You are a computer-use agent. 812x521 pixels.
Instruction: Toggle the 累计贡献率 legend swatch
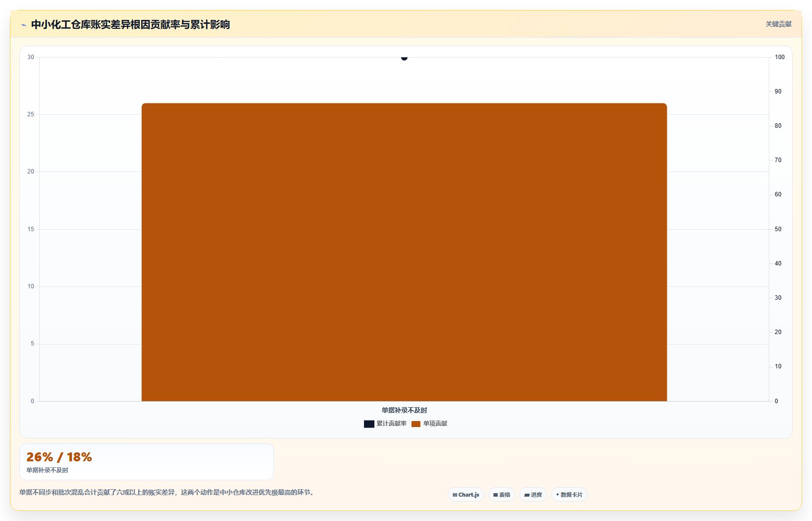pos(369,424)
